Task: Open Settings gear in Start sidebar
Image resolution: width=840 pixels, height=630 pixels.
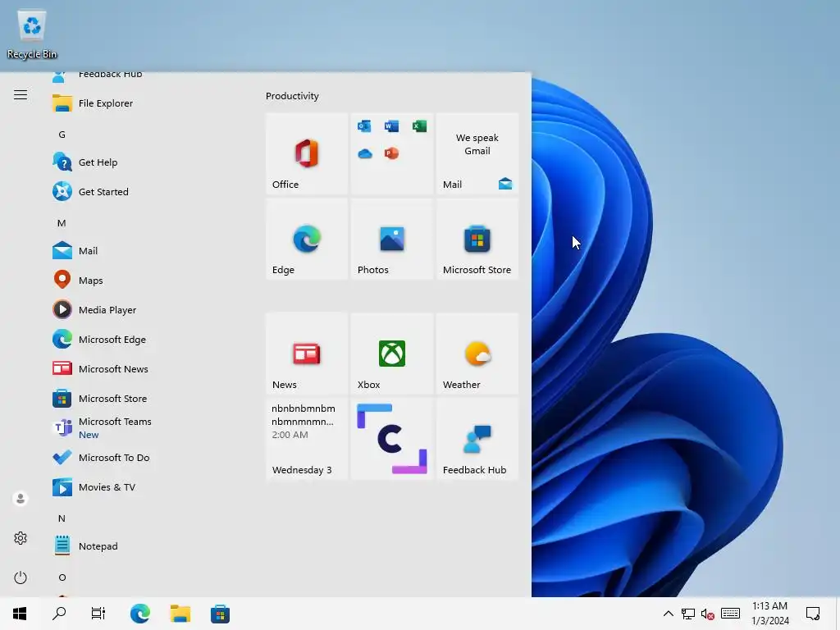Action: coord(21,538)
